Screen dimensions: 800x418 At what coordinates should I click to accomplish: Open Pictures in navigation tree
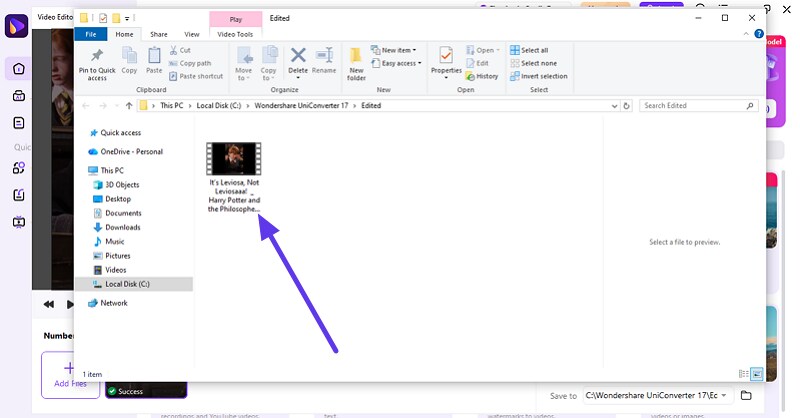point(112,256)
